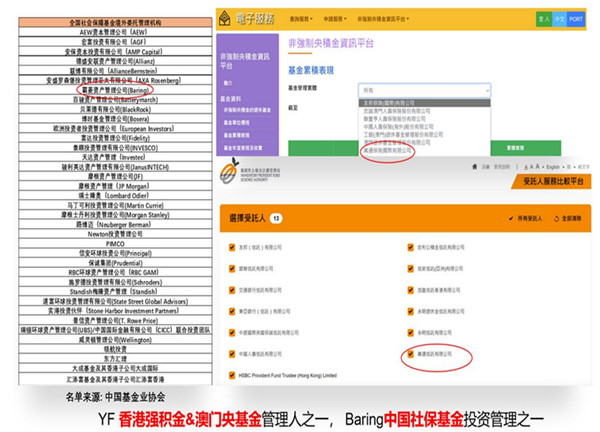Viewport: 600px width, 432px height.
Task: Toggle 東亞銀行（信託）有限公司 checkbox
Action: [x=232, y=311]
